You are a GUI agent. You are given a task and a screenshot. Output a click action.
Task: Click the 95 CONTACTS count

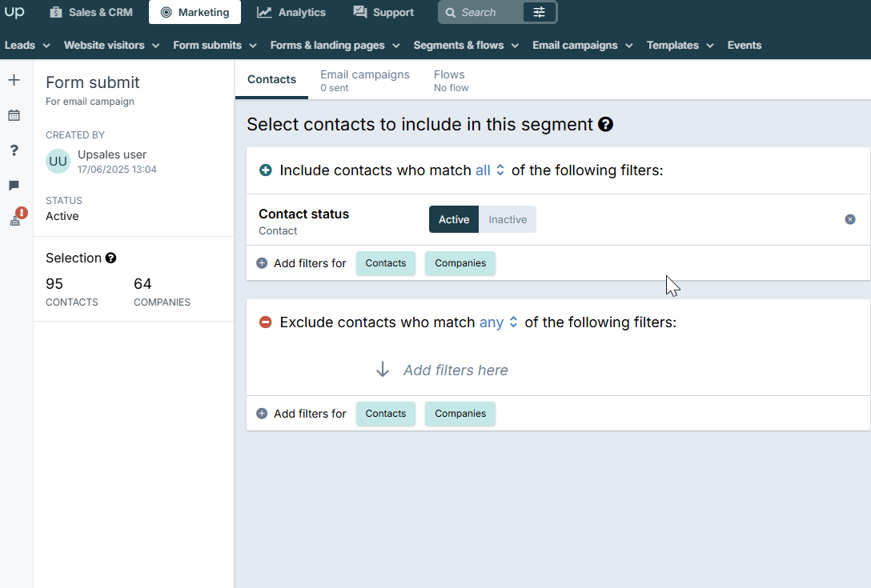(72, 292)
